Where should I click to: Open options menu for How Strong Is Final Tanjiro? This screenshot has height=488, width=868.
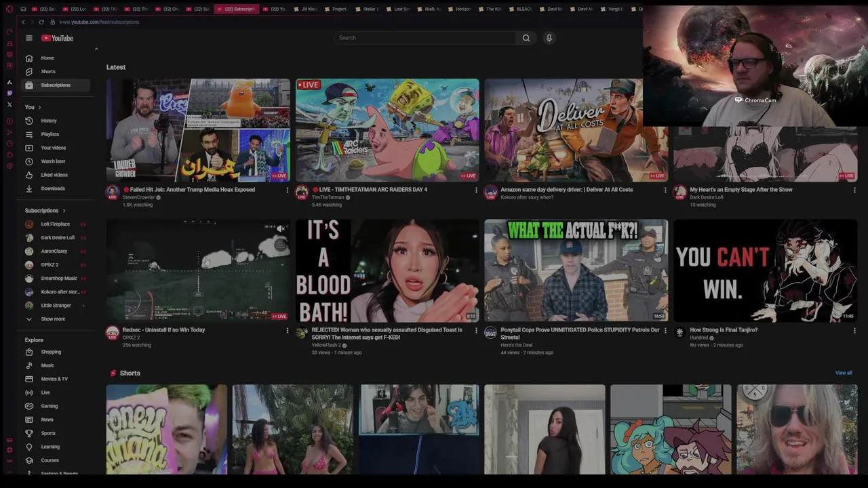(854, 330)
